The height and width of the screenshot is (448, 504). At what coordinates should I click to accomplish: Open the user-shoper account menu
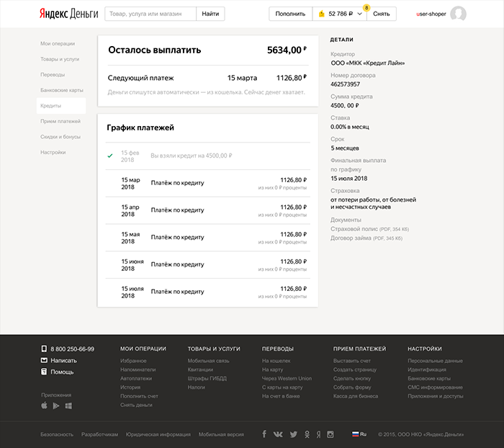[431, 14]
